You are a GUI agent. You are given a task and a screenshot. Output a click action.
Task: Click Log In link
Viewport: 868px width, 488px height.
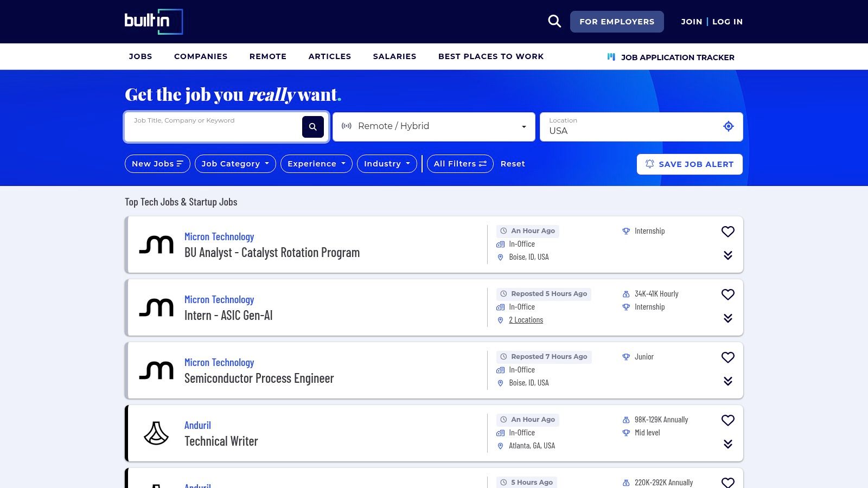tap(727, 22)
